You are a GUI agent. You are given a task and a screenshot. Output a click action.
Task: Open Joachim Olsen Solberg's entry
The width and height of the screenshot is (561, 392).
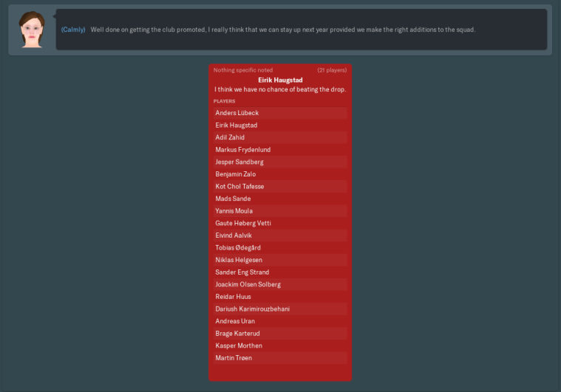coord(248,284)
